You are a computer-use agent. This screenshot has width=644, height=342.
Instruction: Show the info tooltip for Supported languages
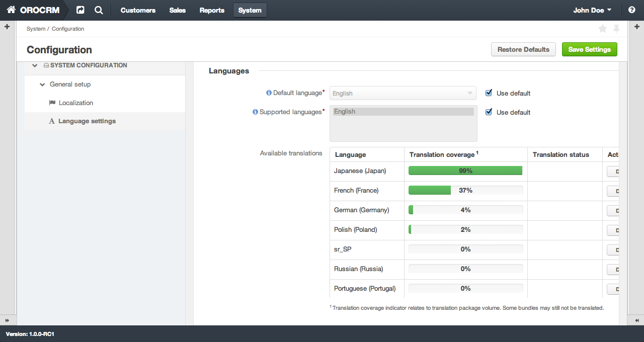click(x=255, y=112)
